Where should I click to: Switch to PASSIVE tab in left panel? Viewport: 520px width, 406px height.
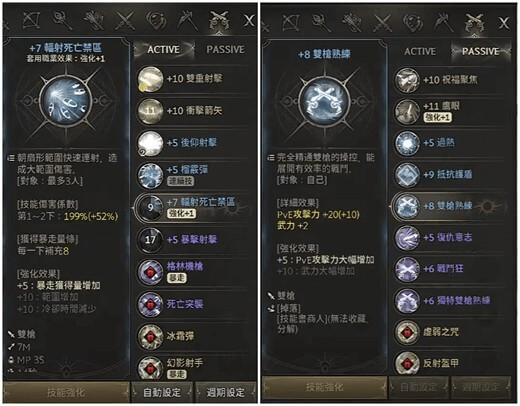pyautogui.click(x=226, y=49)
